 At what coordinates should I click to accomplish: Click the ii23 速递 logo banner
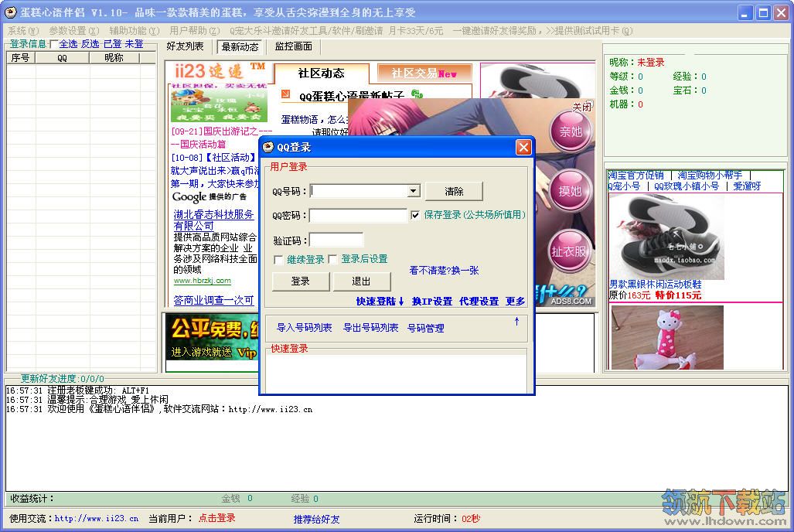pyautogui.click(x=220, y=72)
